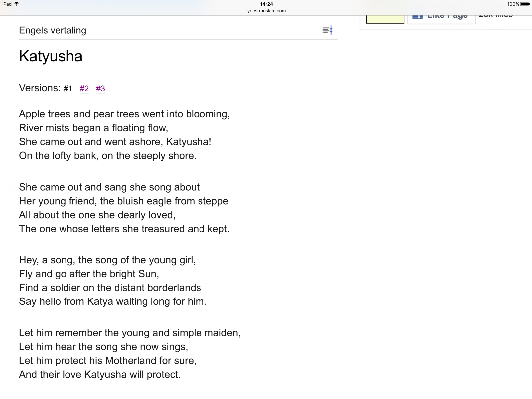The width and height of the screenshot is (532, 399).
Task: Select current version #1 label
Action: [x=68, y=89]
